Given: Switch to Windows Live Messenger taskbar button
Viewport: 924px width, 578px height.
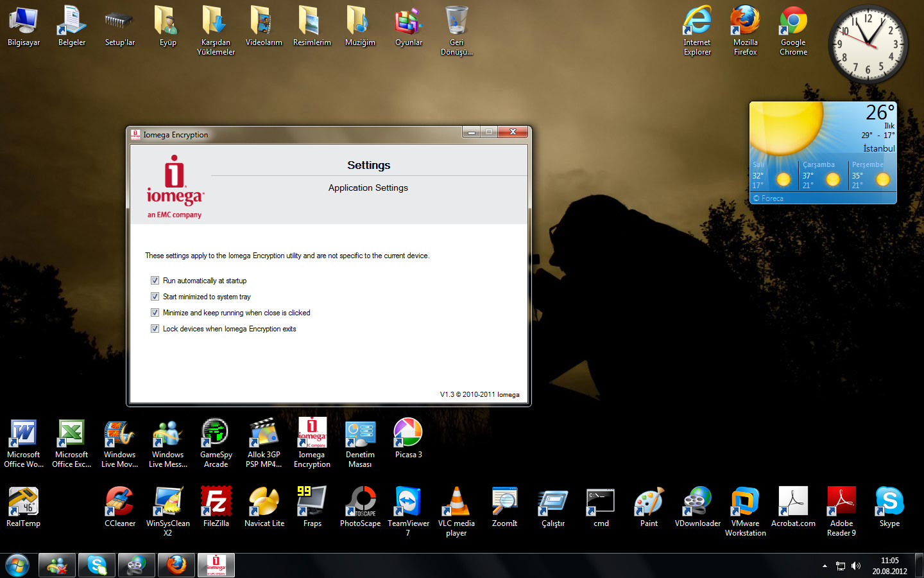Looking at the screenshot, I should (57, 565).
